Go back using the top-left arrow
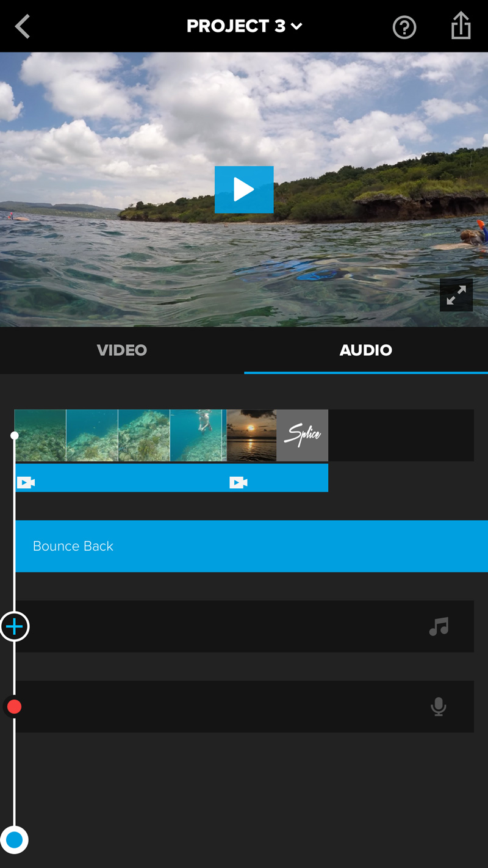The height and width of the screenshot is (868, 488). [23, 26]
